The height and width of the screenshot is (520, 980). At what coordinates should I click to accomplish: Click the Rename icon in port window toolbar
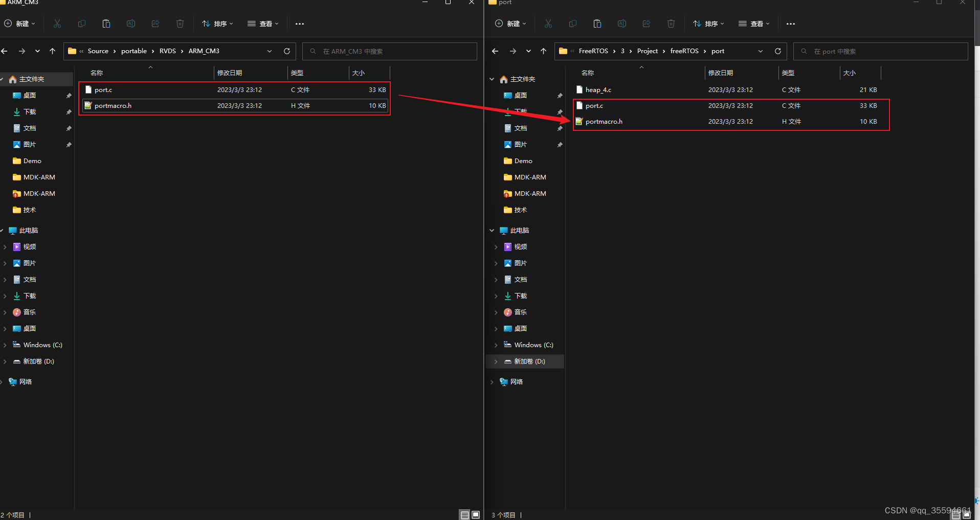(x=622, y=24)
